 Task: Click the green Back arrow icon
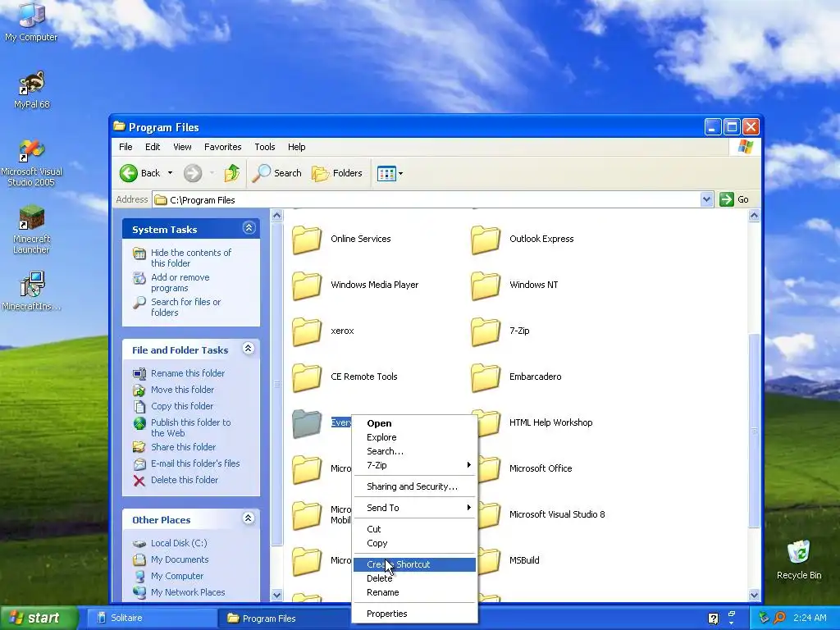tap(129, 173)
